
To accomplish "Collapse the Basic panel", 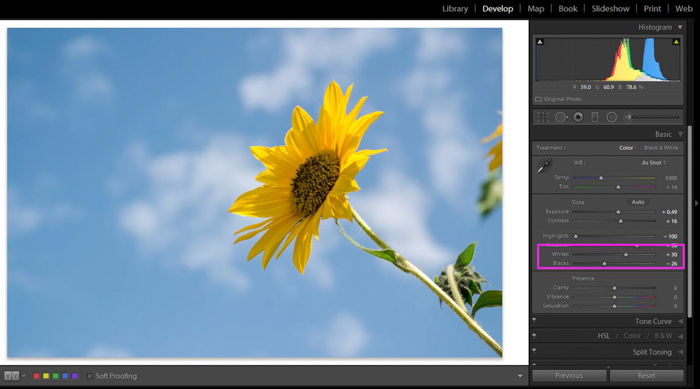I will click(680, 134).
